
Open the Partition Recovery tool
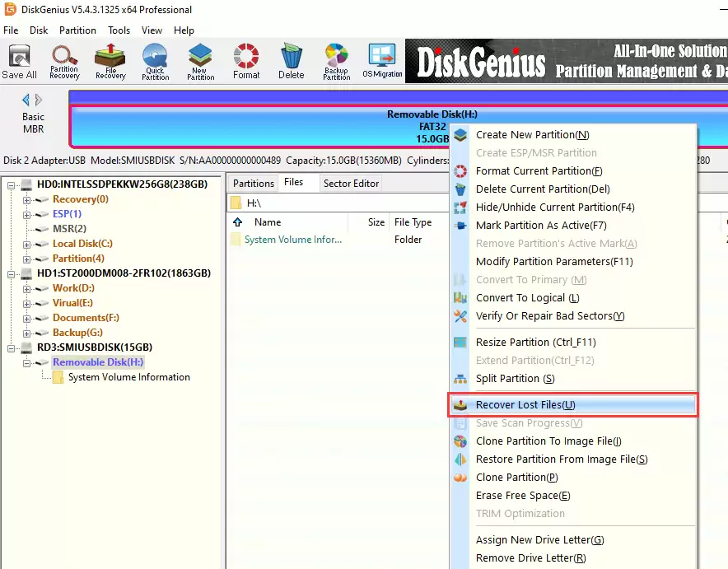[64, 62]
